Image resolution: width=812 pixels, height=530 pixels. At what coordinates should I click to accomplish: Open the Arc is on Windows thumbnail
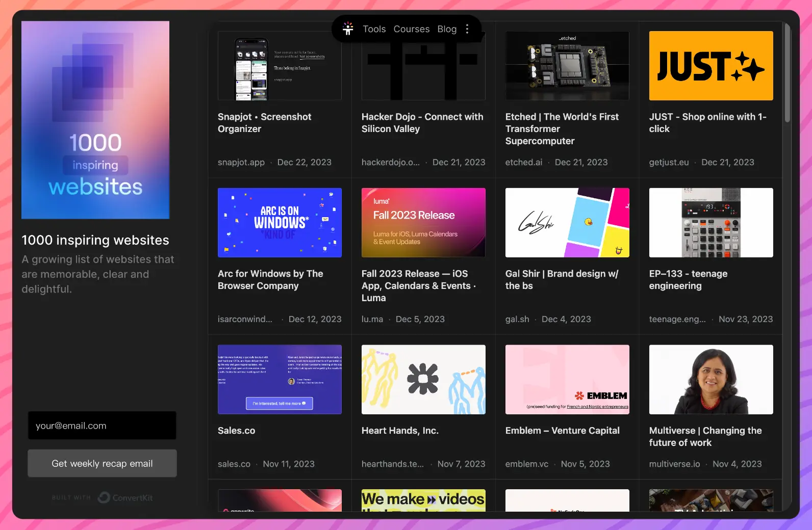pyautogui.click(x=280, y=223)
